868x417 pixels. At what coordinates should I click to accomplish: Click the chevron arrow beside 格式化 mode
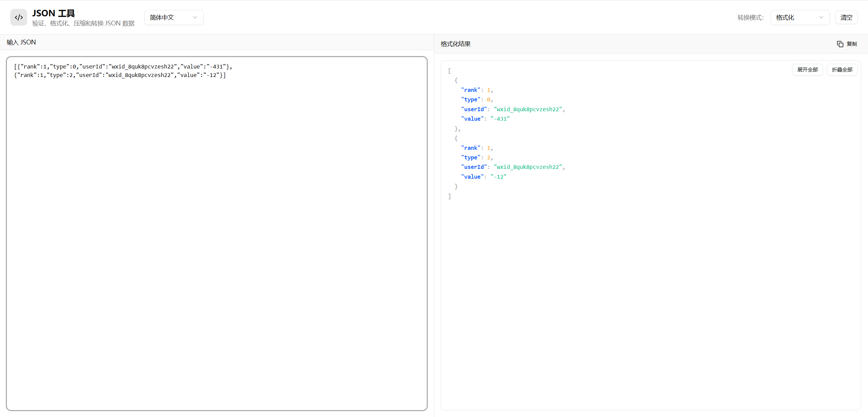pyautogui.click(x=821, y=17)
